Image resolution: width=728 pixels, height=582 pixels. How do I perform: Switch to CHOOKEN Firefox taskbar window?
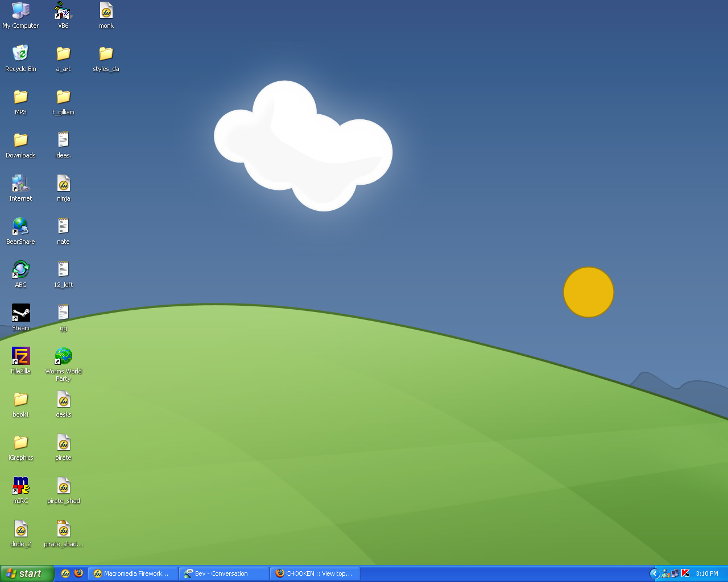tap(315, 573)
